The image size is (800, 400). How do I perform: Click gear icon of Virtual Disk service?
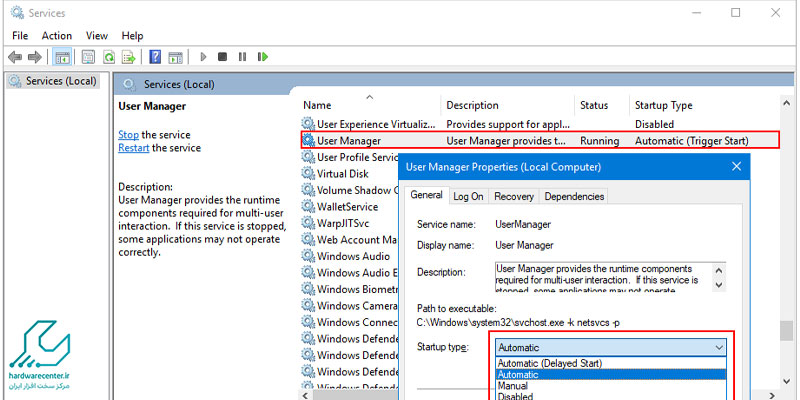pyautogui.click(x=308, y=173)
